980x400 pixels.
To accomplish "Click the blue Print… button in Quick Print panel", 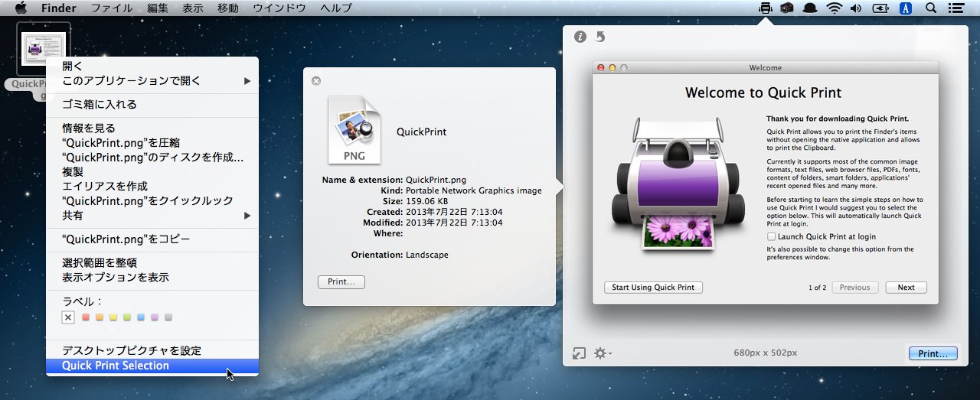I will [933, 353].
